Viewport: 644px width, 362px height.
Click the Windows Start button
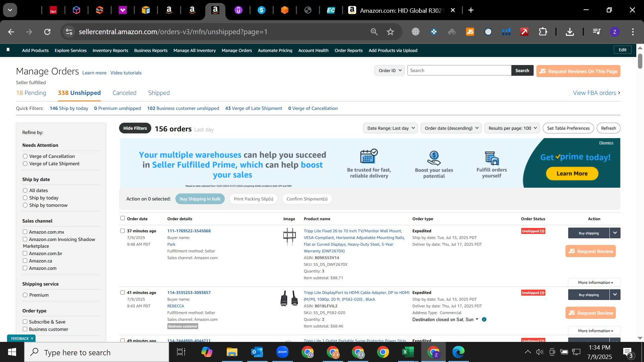pos(12,352)
